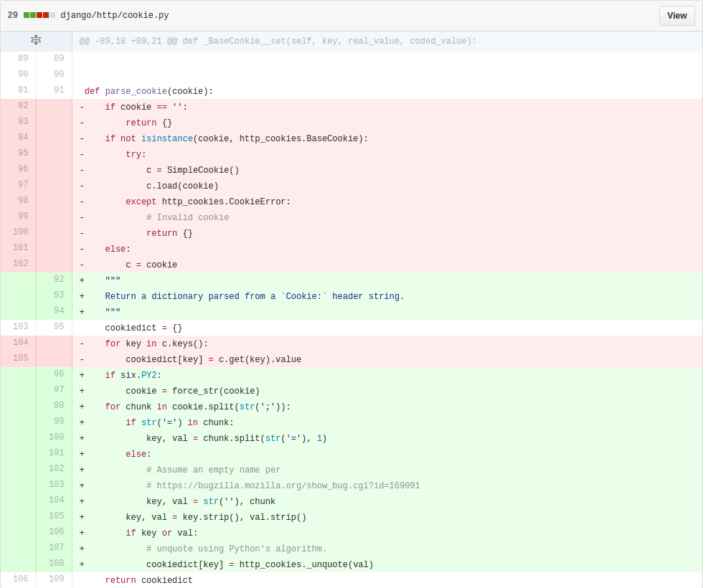This screenshot has width=703, height=588.
Task: Click the docstring line 'Return a dictionary parsed from...'
Action: coord(255,296)
